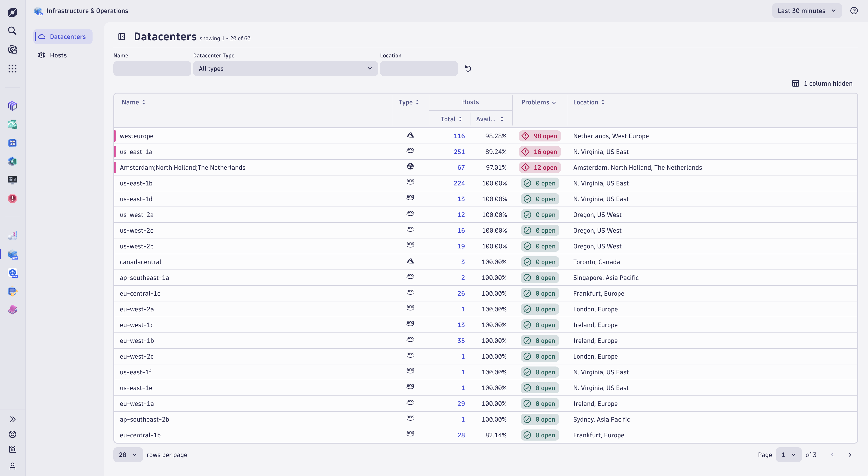Screen dimensions: 868x476
Task: Open the All types datacenter type dropdown
Action: pos(285,69)
